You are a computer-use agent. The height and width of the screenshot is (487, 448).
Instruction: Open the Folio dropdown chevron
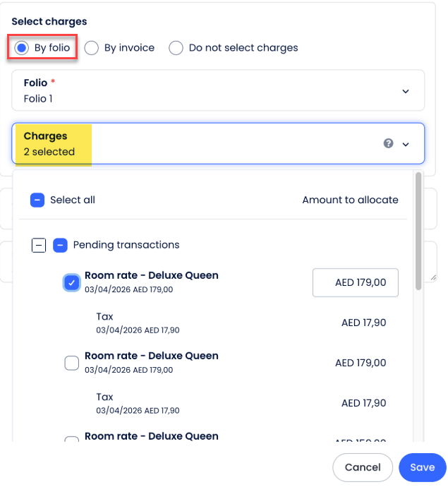click(x=406, y=91)
